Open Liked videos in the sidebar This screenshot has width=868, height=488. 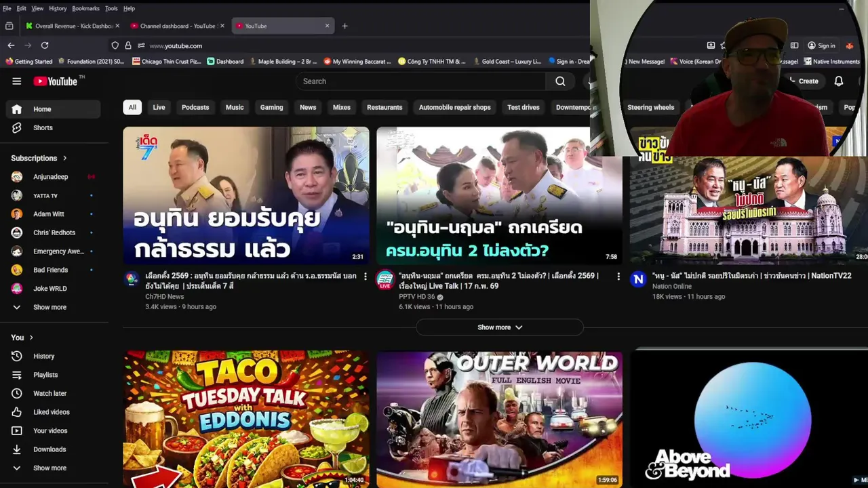53,412
